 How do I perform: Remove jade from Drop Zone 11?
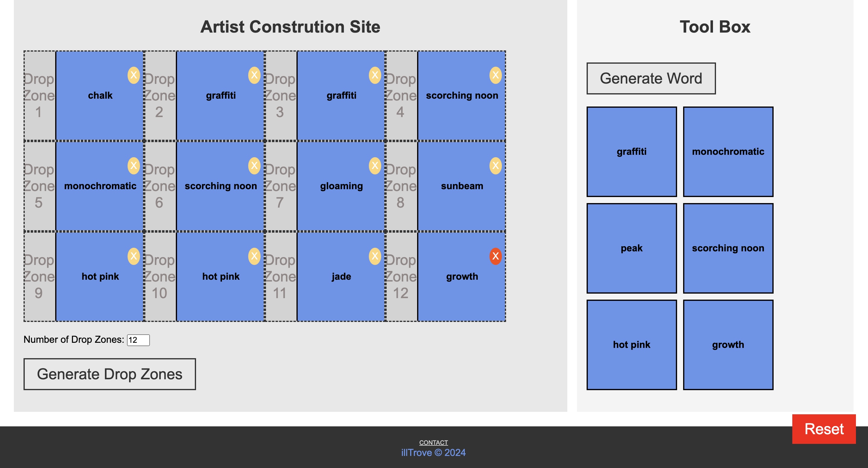375,256
